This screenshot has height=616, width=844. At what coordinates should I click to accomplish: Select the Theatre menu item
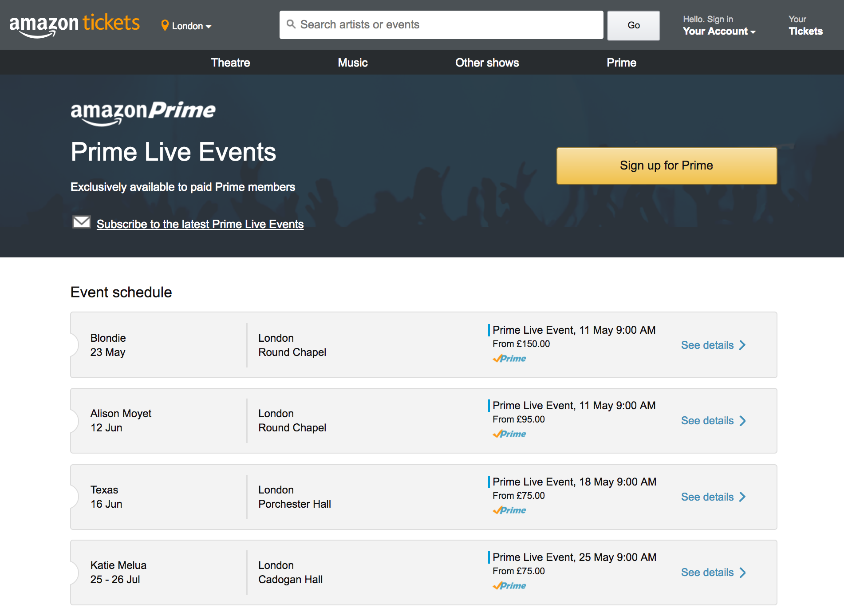coord(230,63)
